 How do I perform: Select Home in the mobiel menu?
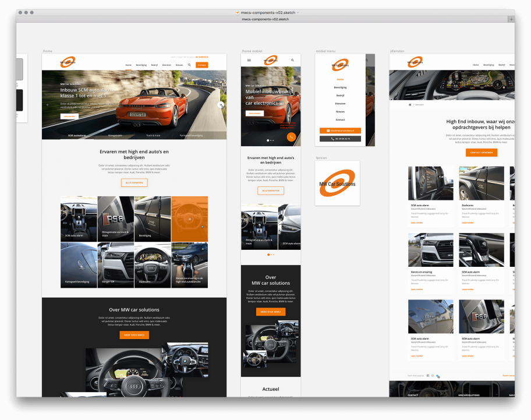click(341, 79)
